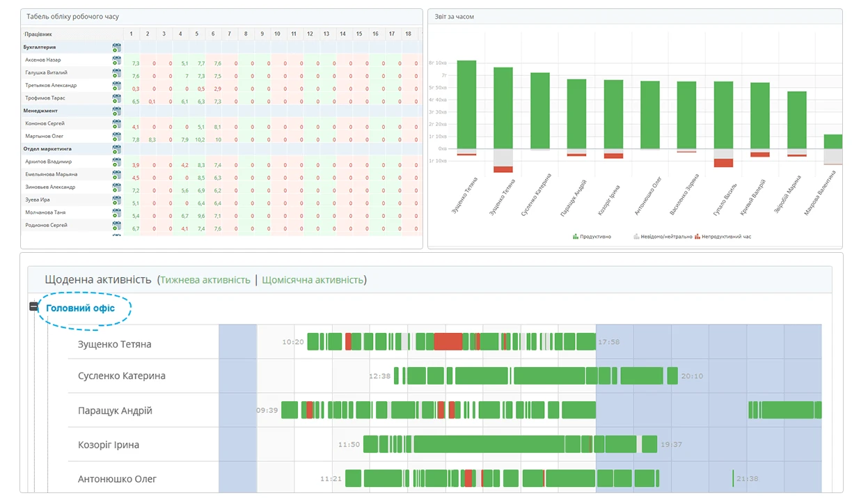868x498 pixels.
Task: Open calendar icon for Зуева Ира
Action: (116, 200)
